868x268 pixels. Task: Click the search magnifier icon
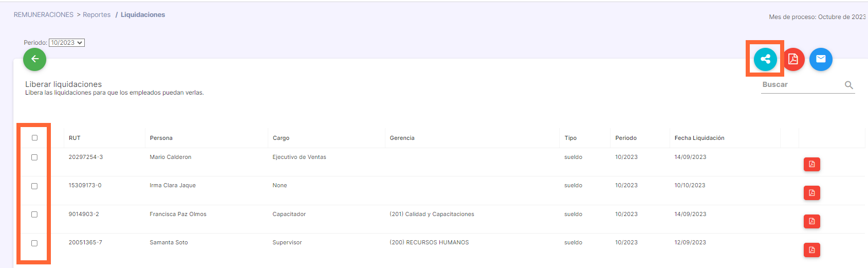point(849,85)
